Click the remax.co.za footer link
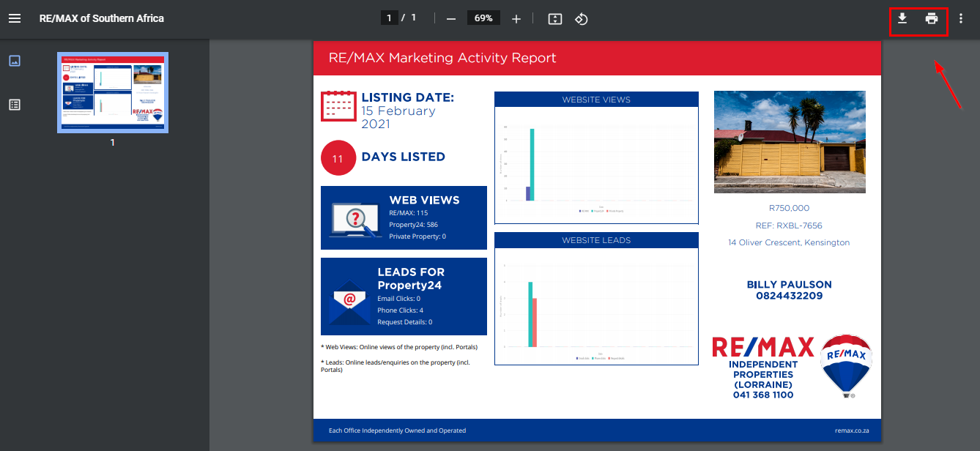980x451 pixels. pos(850,430)
